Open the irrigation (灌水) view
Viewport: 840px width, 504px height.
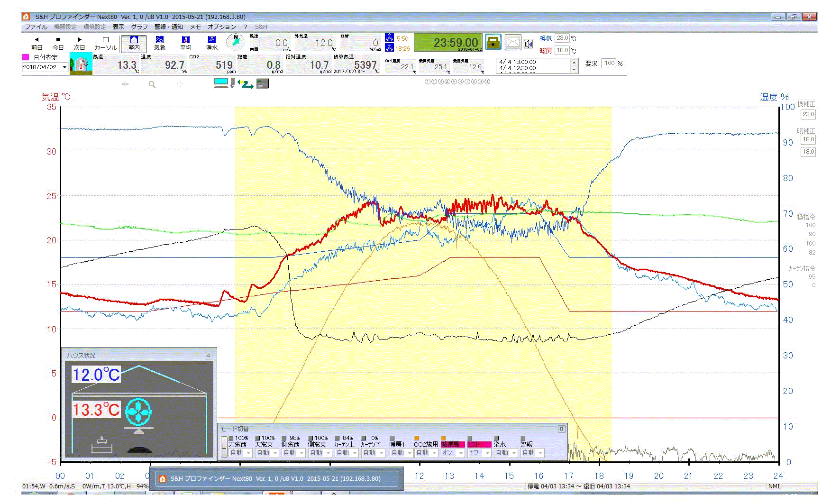211,44
